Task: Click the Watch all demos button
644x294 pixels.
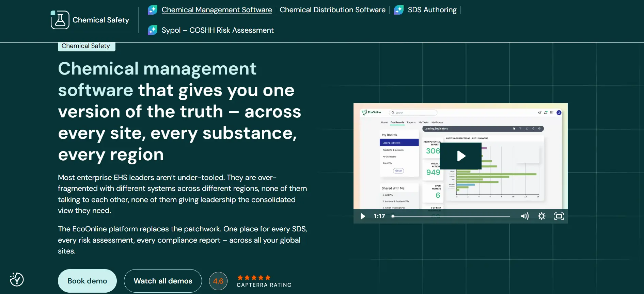Action: [x=163, y=281]
